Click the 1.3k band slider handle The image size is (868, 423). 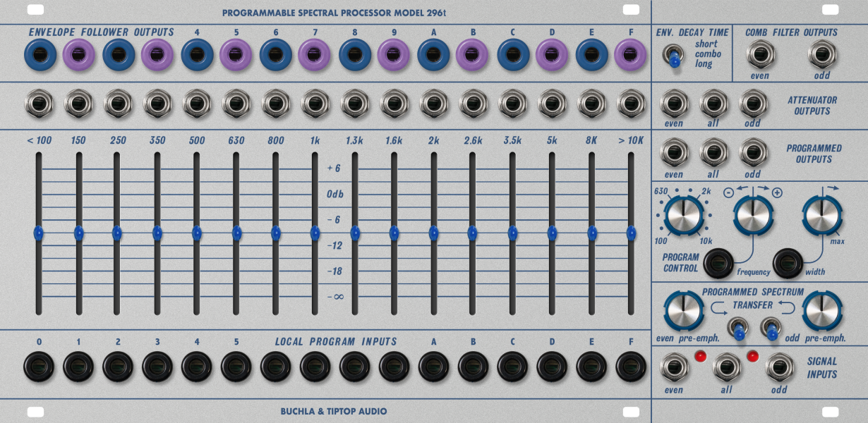tap(355, 233)
